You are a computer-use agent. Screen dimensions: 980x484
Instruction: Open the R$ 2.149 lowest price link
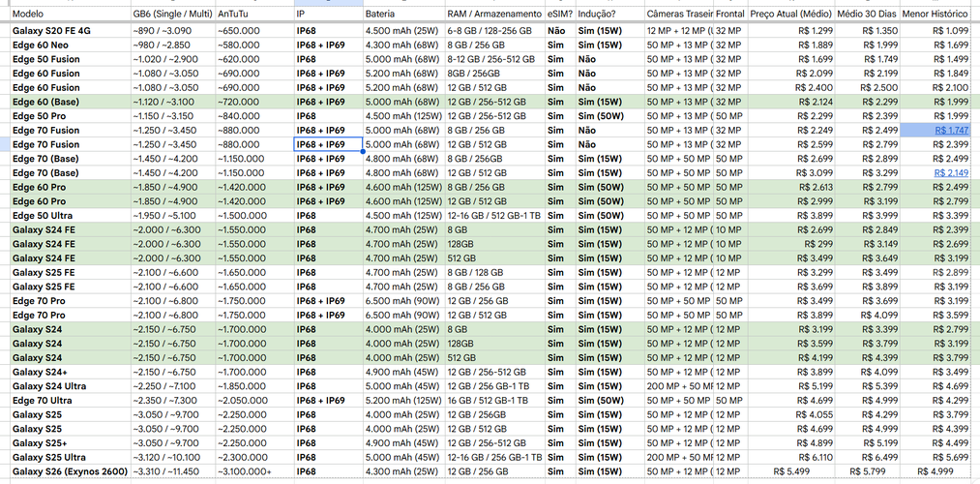[951, 172]
